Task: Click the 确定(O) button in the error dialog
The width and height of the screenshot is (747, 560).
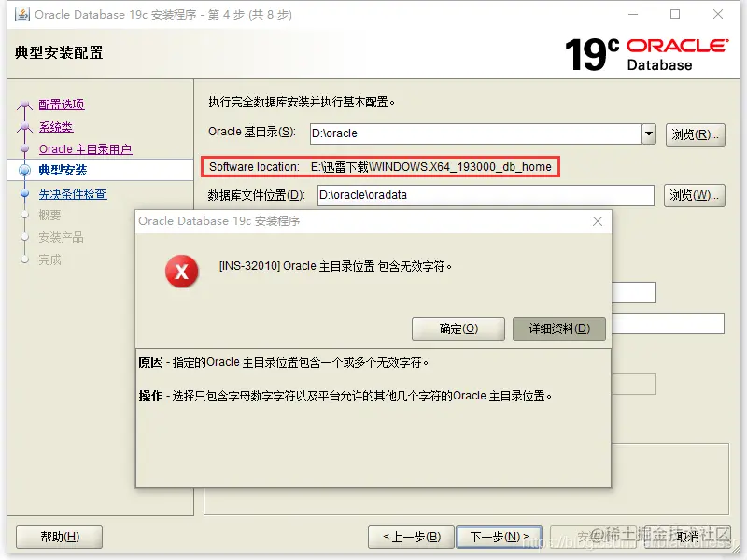Action: [458, 329]
